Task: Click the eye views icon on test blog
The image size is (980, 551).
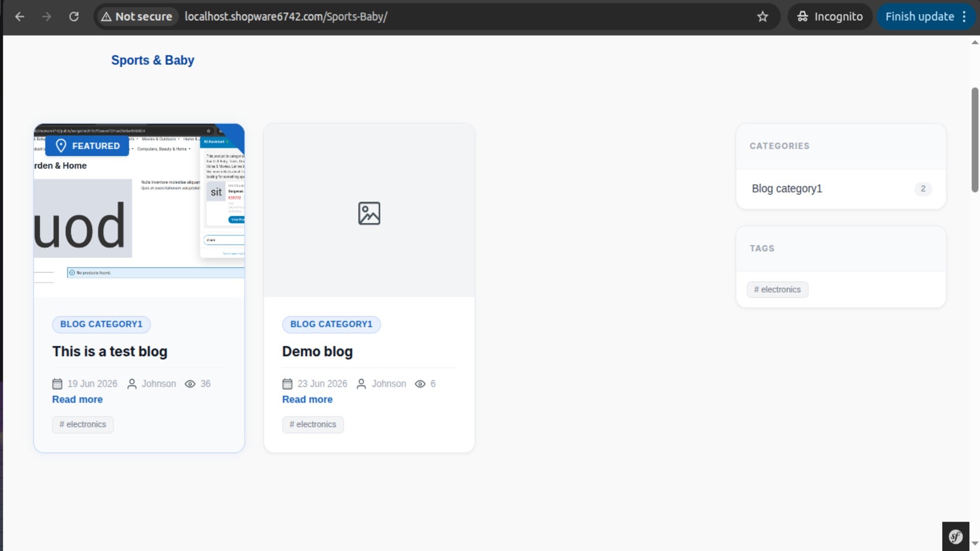Action: 190,384
